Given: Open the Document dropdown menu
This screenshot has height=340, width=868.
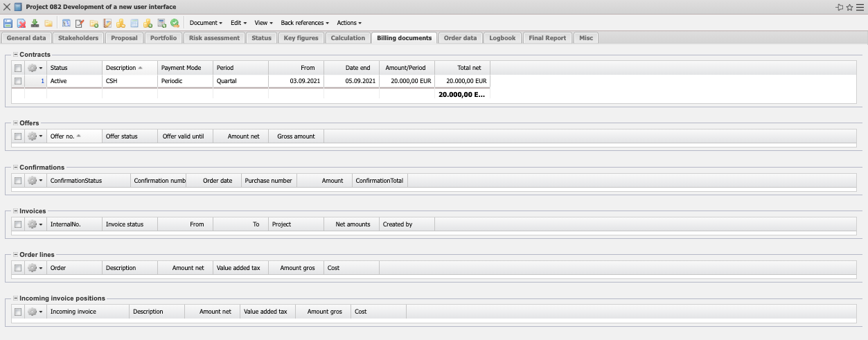Looking at the screenshot, I should pos(206,23).
